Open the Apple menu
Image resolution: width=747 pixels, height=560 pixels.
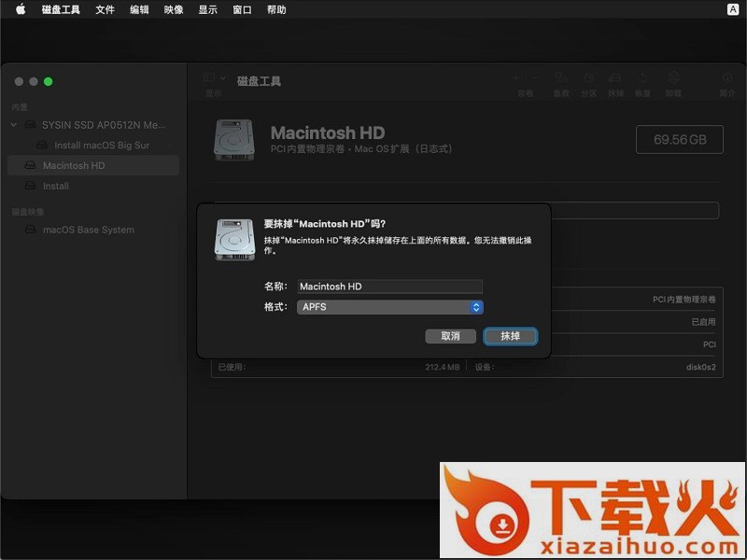pyautogui.click(x=20, y=9)
